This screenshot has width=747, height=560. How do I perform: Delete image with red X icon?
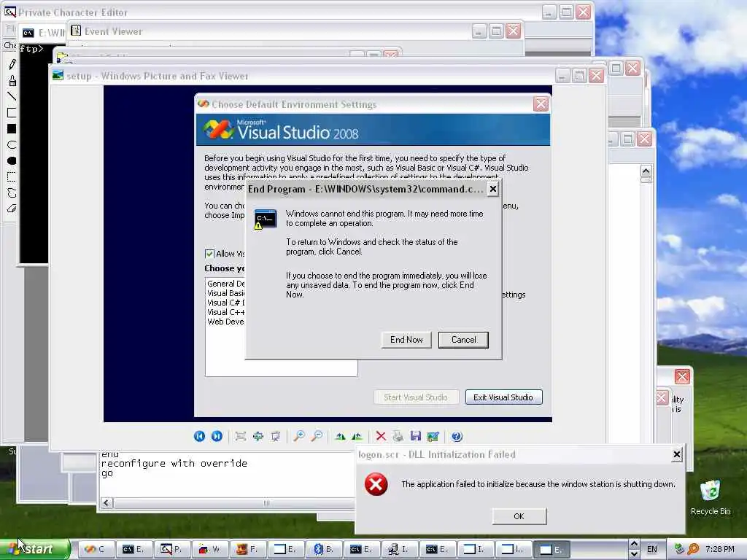381,436
